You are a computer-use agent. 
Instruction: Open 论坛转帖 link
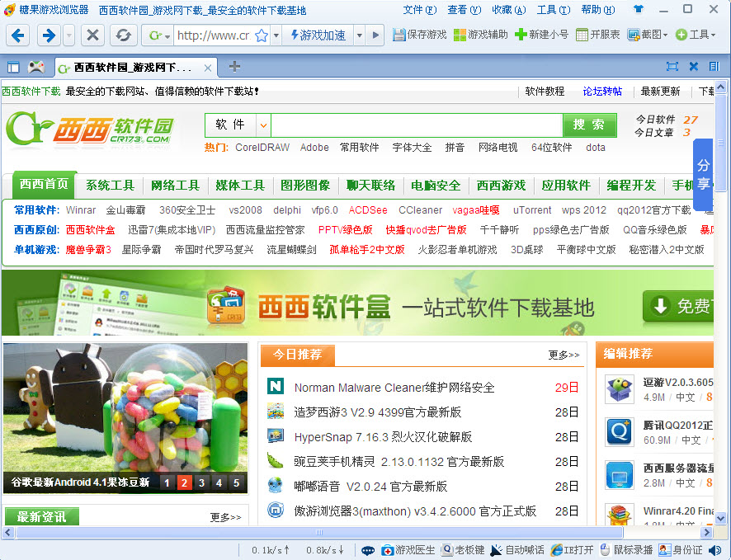coord(602,92)
